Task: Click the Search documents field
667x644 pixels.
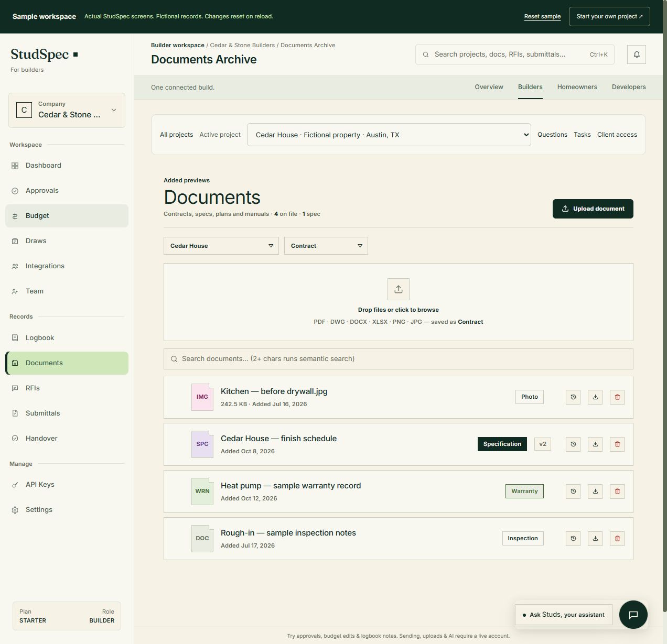Action: (x=399, y=359)
